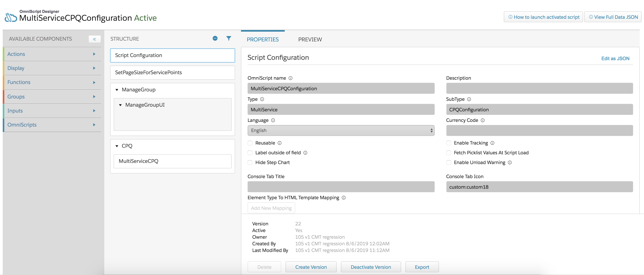Screen dimensions: 644x275
Task: Expand the Groups component category
Action: click(52, 96)
